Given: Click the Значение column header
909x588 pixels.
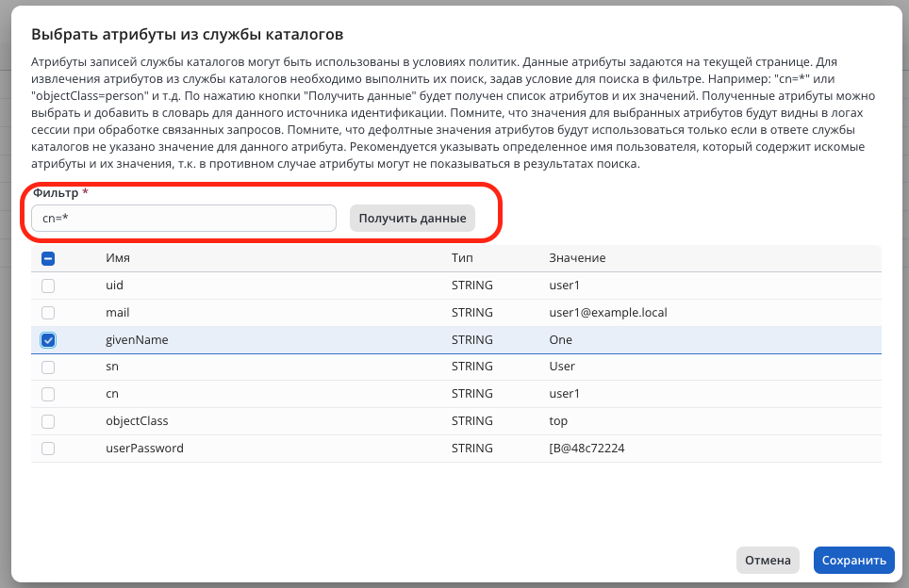Looking at the screenshot, I should [577, 258].
